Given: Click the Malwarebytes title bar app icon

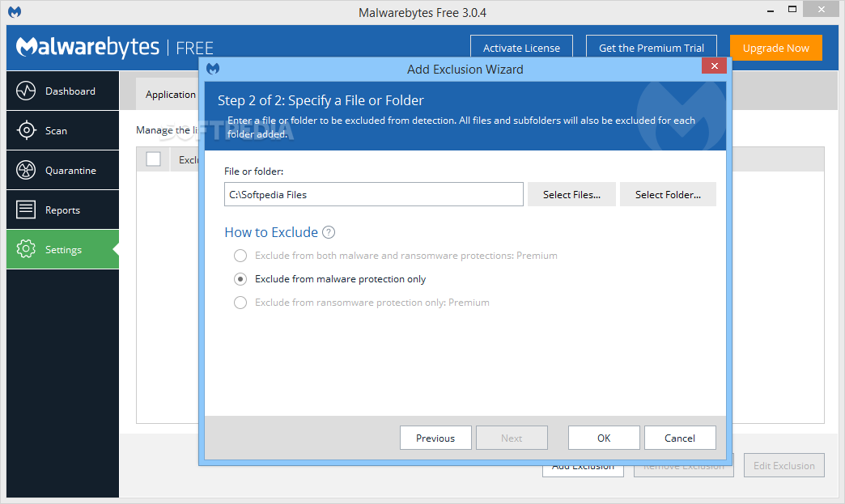Looking at the screenshot, I should pos(15,12).
